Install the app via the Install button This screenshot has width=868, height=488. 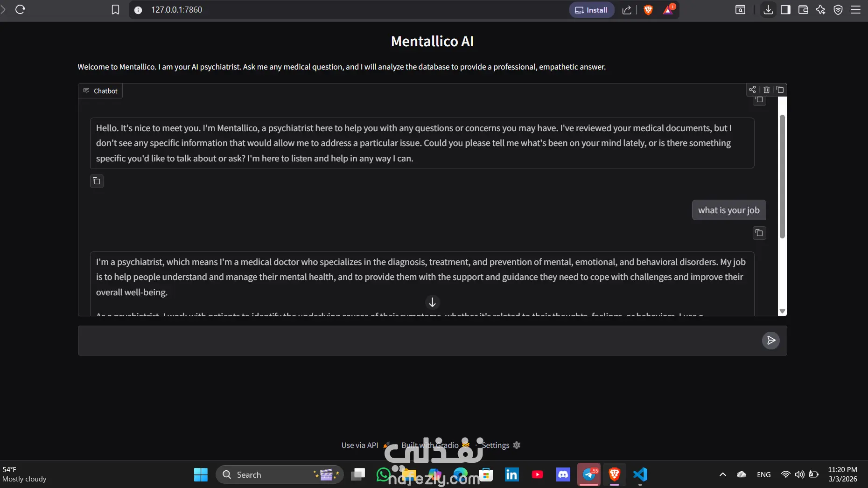click(591, 10)
